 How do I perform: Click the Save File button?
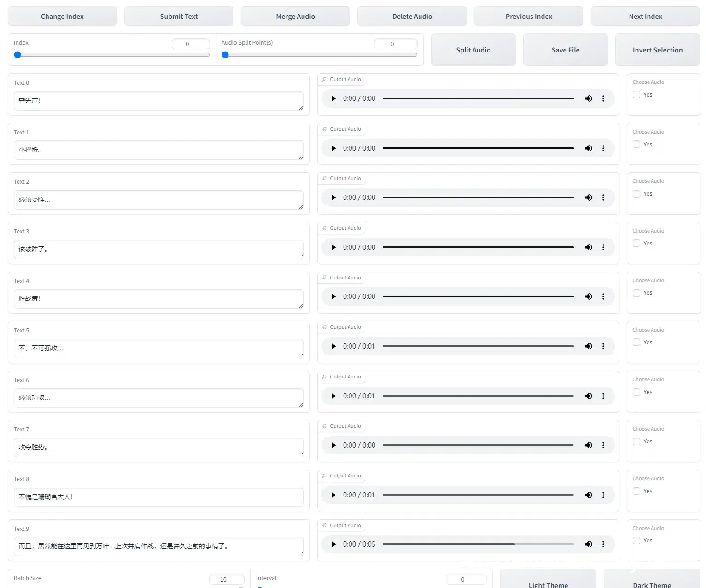coord(566,50)
